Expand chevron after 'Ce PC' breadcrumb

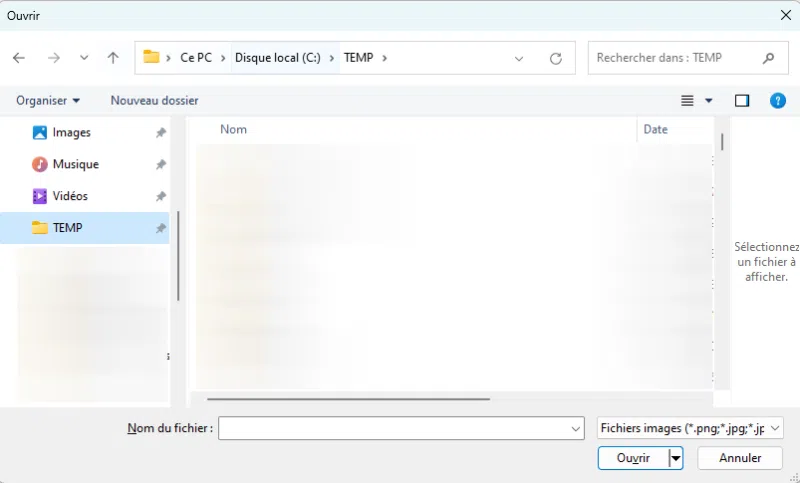pos(223,58)
